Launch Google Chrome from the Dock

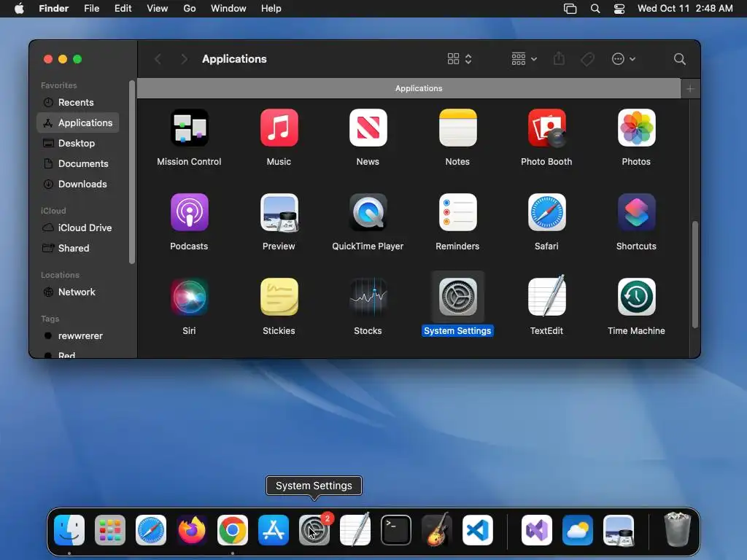tap(233, 530)
